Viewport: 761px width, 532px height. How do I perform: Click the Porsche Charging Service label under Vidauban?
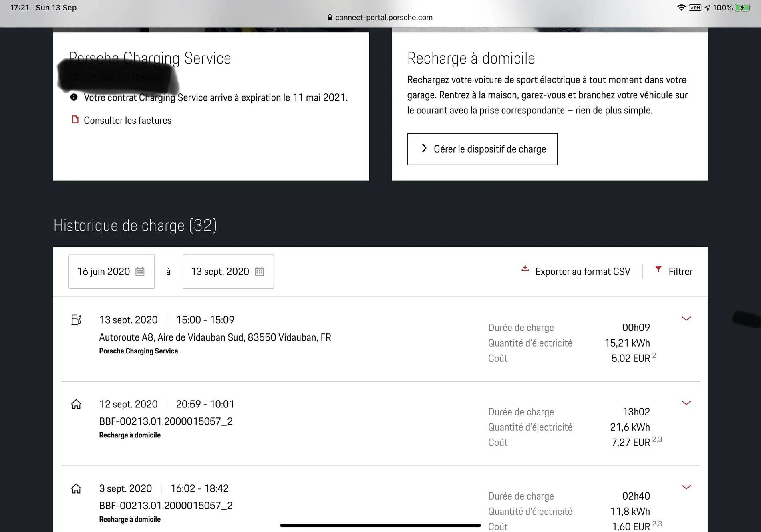click(x=139, y=351)
